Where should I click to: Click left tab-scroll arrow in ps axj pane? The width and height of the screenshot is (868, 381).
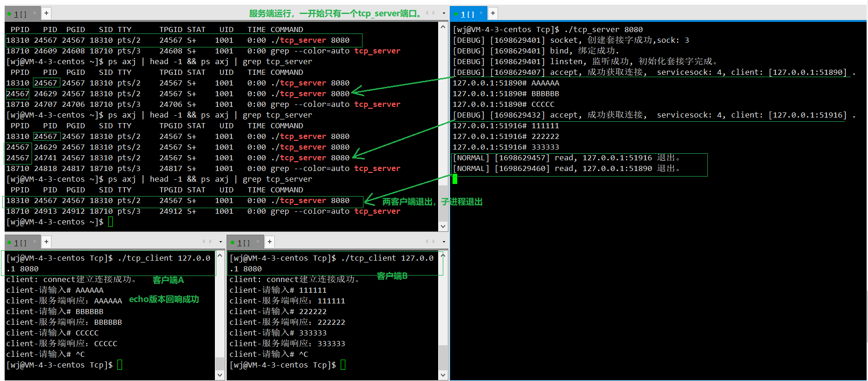(x=427, y=13)
